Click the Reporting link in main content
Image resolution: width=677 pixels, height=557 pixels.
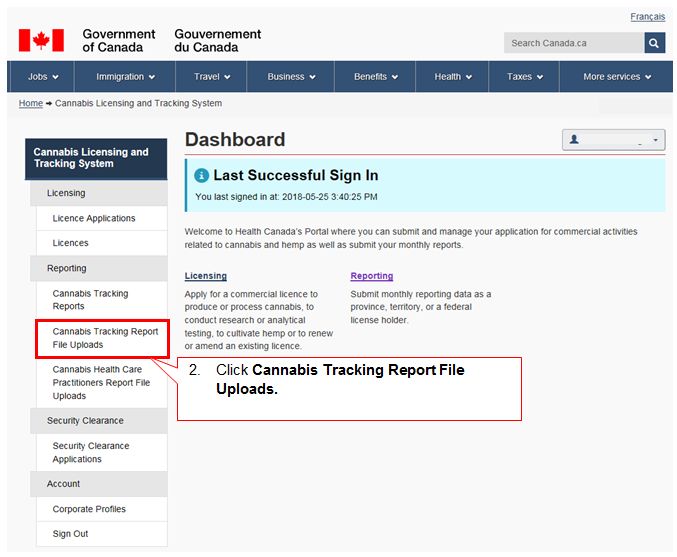tap(371, 276)
